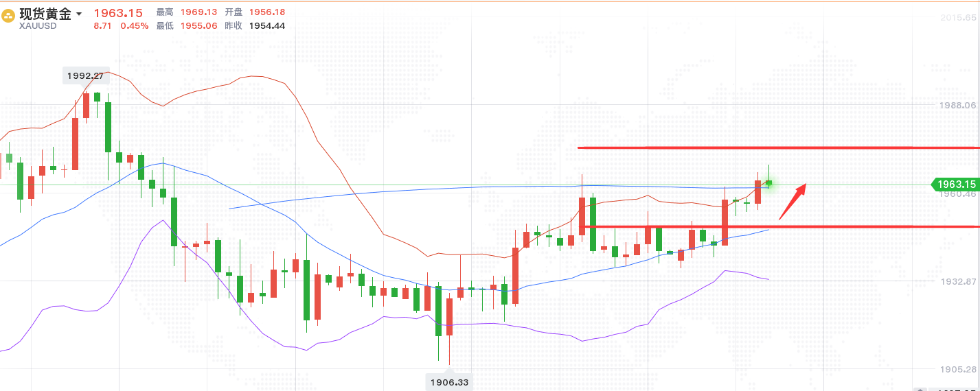
Task: Click the 2015.65 price axis label
Action: click(x=958, y=18)
